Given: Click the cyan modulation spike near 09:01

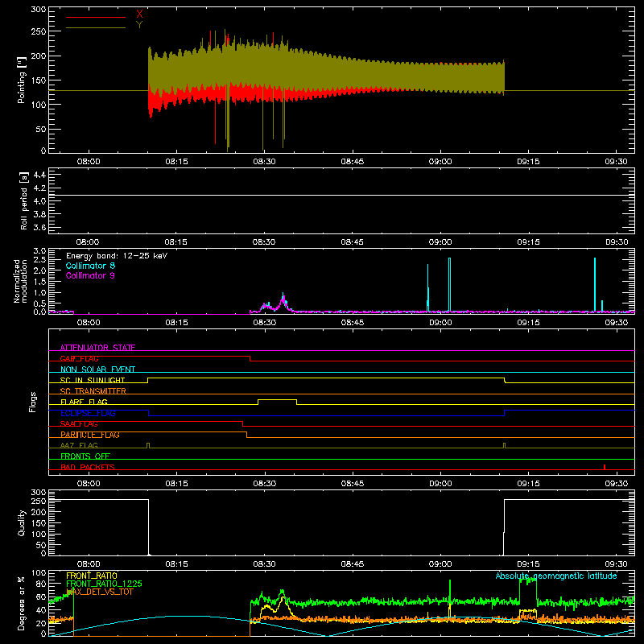Looking at the screenshot, I should 449,284.
